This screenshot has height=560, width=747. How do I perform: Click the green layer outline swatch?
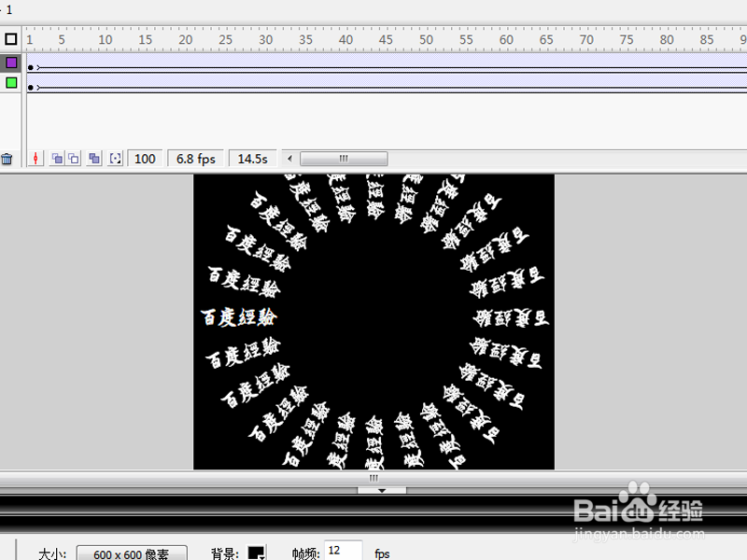11,83
